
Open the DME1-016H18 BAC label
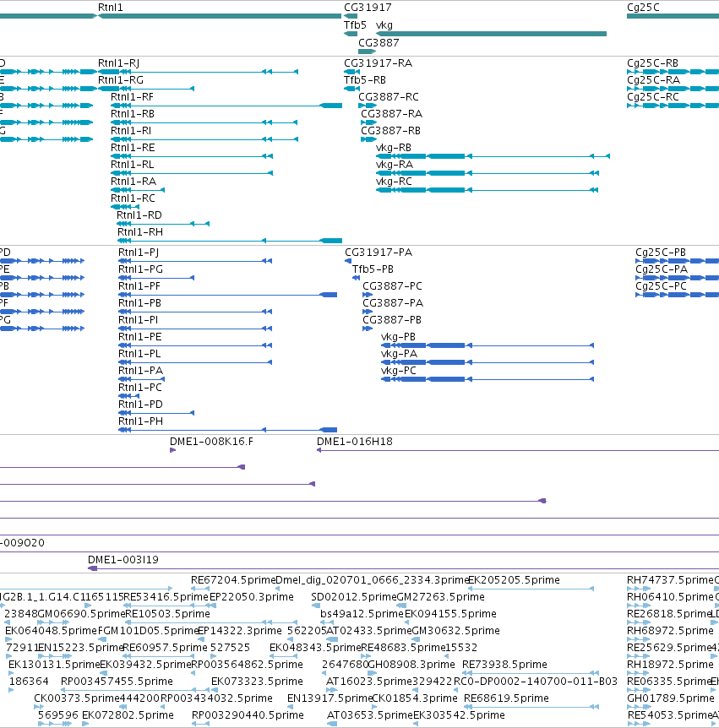[354, 442]
